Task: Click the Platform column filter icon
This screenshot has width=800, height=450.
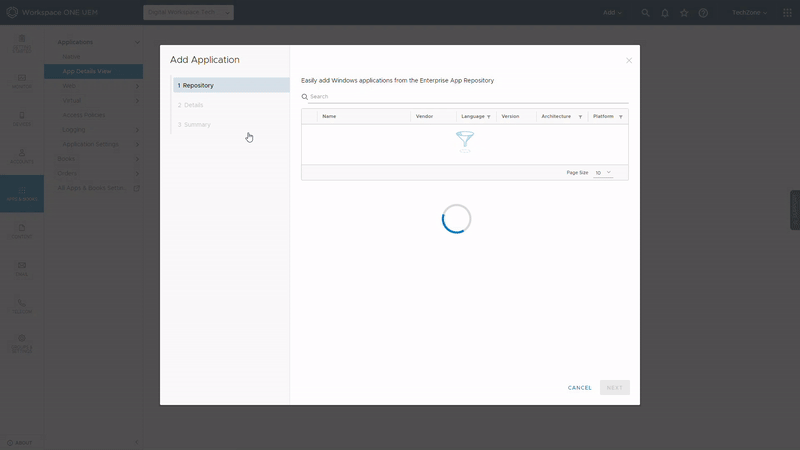Action: 621,117
